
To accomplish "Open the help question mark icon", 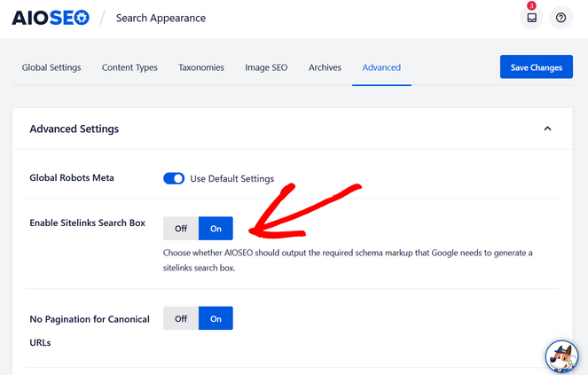I will tap(561, 18).
